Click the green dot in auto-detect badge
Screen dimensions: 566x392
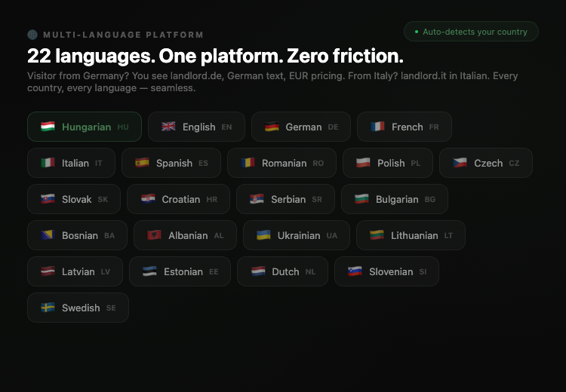417,32
